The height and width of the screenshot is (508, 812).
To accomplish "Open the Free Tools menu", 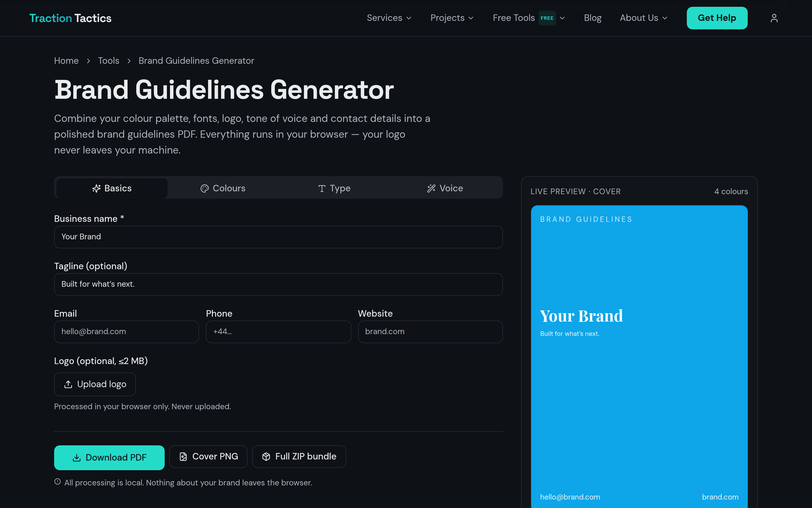I will (529, 18).
